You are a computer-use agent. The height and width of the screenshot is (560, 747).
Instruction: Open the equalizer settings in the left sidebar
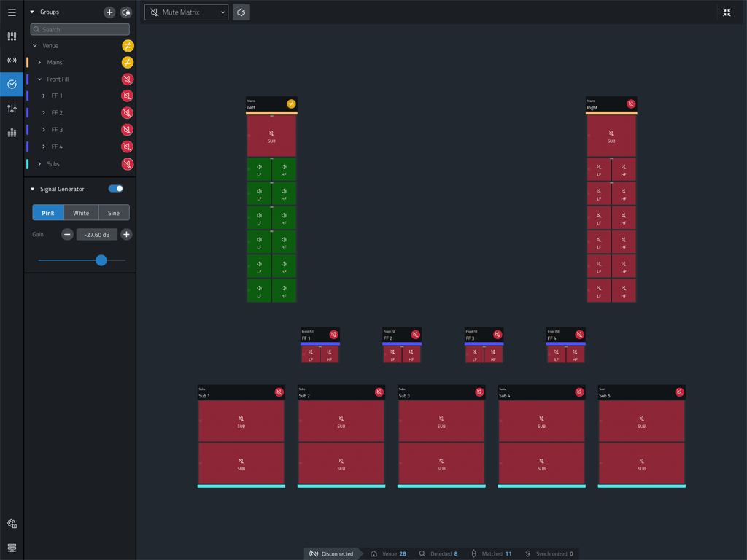click(x=11, y=109)
